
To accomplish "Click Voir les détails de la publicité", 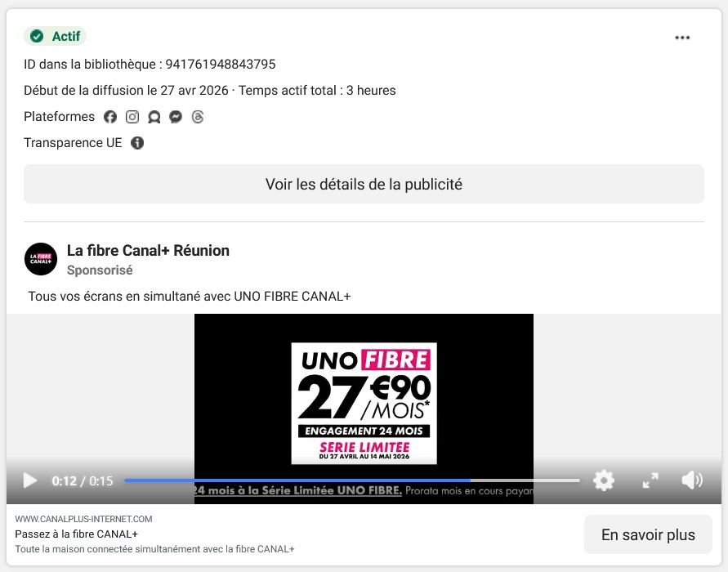I will [364, 184].
